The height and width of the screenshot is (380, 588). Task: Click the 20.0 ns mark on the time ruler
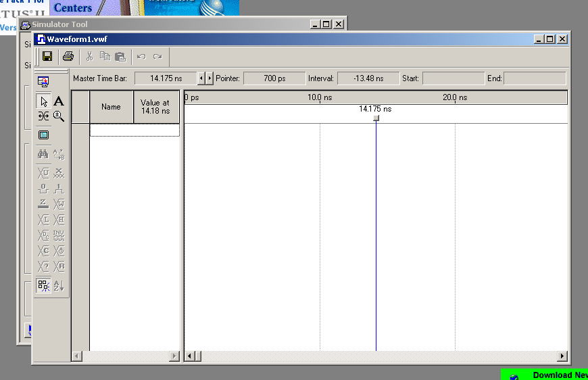click(x=455, y=97)
